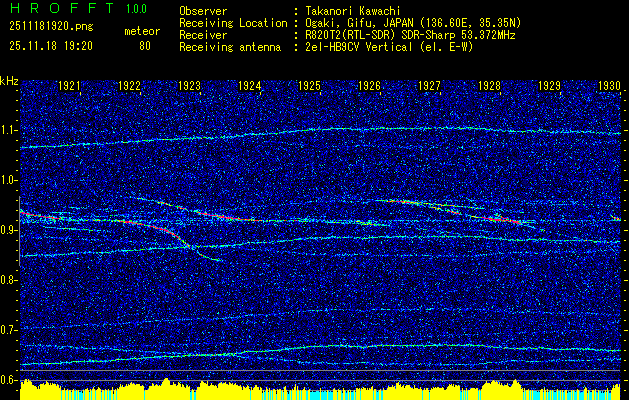Click the meteor label
This screenshot has height=400, width=629.
click(142, 31)
